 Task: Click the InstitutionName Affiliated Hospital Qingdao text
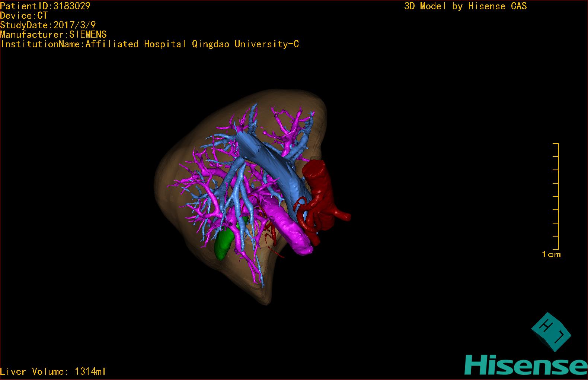150,44
